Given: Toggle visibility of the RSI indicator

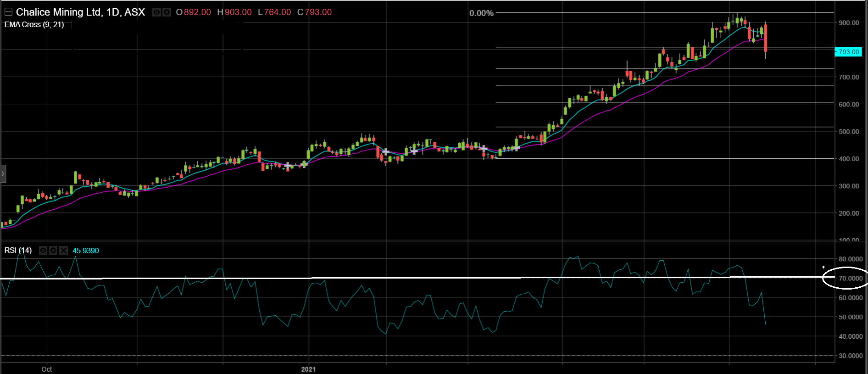Looking at the screenshot, I should tap(43, 250).
